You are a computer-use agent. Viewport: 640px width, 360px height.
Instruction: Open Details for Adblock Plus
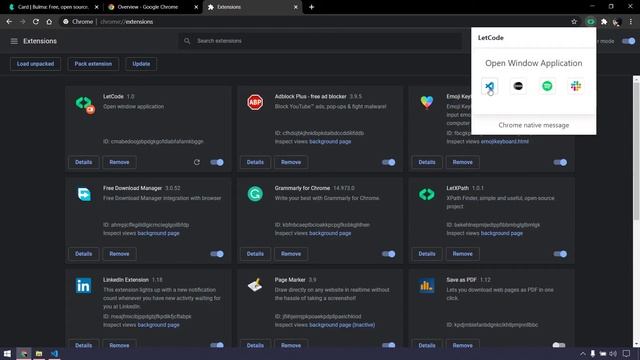tap(255, 162)
